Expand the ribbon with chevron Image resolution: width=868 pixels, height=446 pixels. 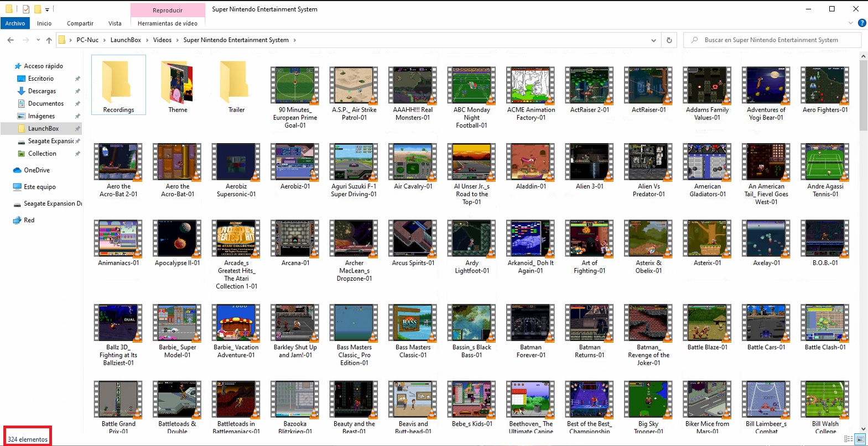pos(850,23)
